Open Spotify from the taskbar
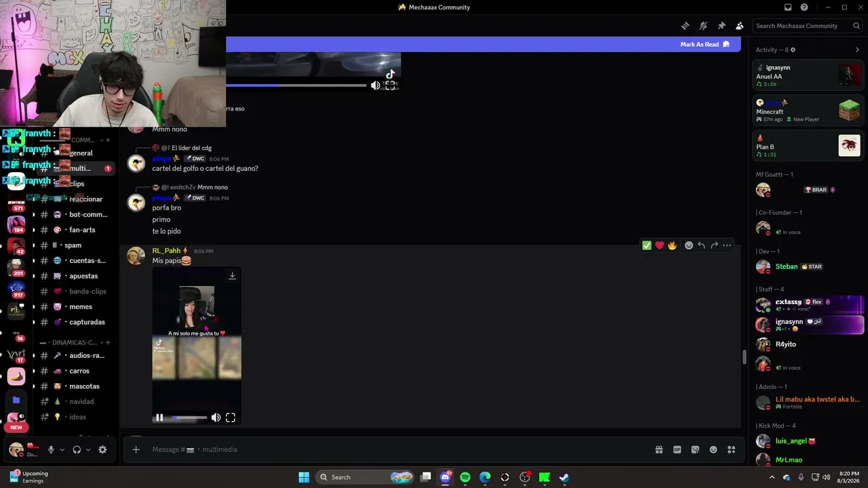868x488 pixels. [x=465, y=477]
